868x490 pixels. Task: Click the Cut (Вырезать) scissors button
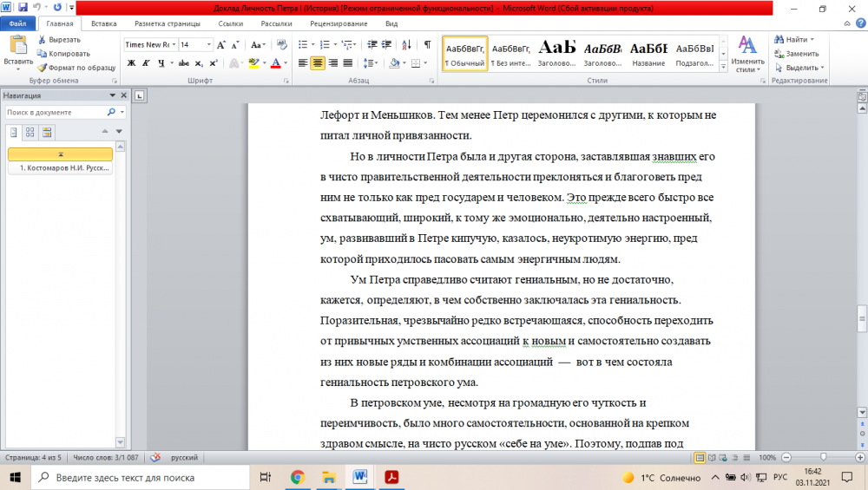click(59, 39)
